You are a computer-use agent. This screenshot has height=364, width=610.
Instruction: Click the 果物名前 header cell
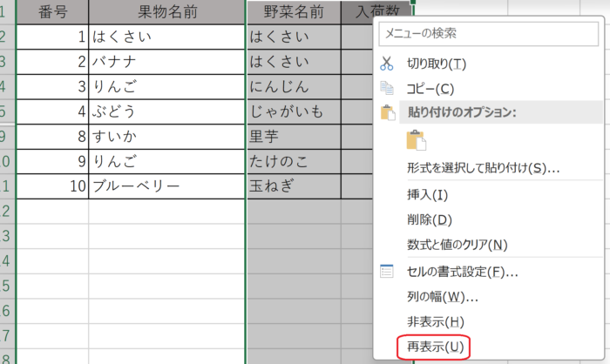click(166, 12)
